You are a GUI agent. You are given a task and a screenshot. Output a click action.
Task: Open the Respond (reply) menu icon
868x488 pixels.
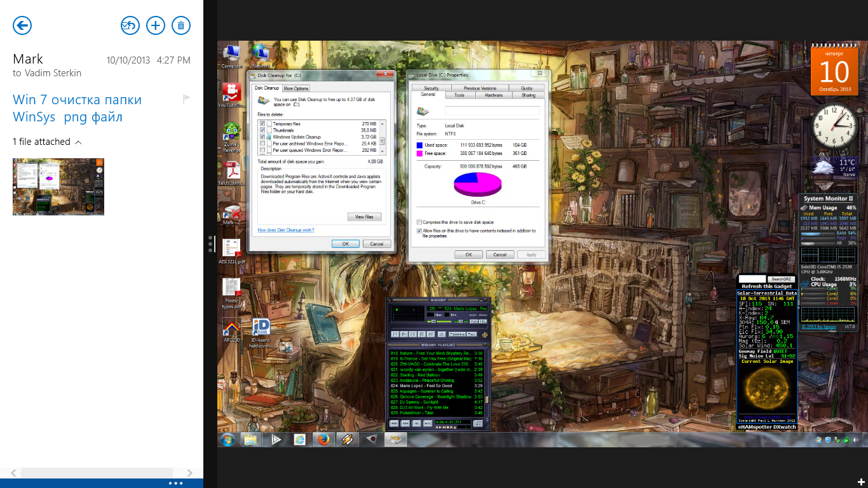(130, 25)
